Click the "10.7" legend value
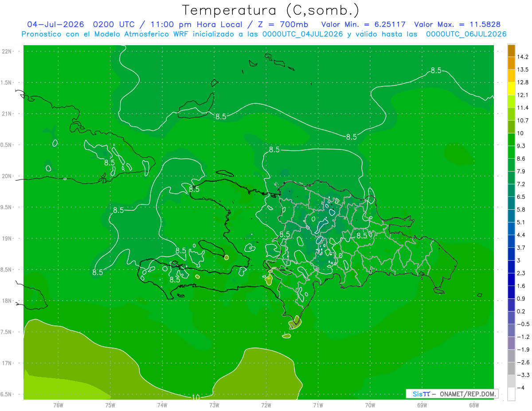 click(x=523, y=121)
